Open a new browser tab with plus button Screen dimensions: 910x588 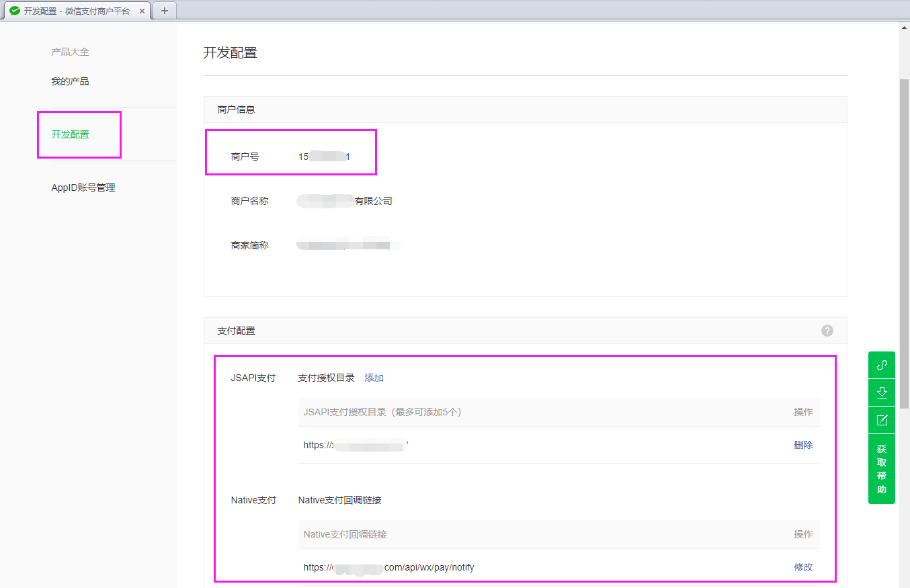coord(165,11)
